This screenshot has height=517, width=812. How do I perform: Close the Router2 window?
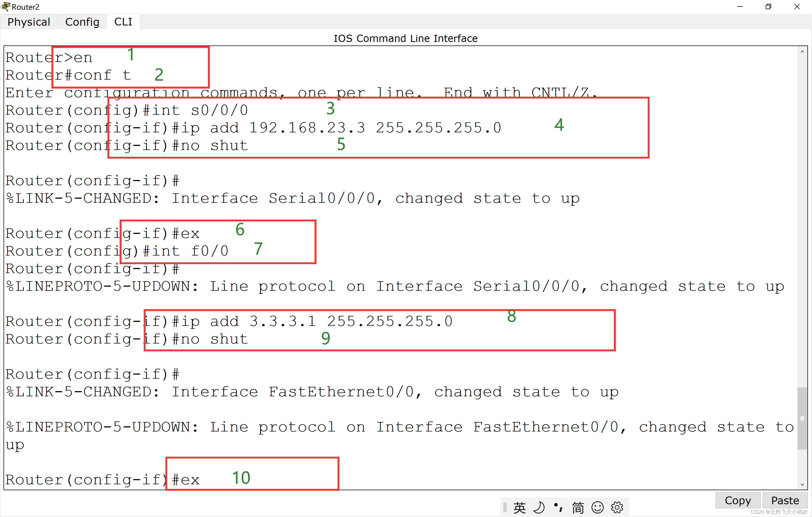coord(797,6)
